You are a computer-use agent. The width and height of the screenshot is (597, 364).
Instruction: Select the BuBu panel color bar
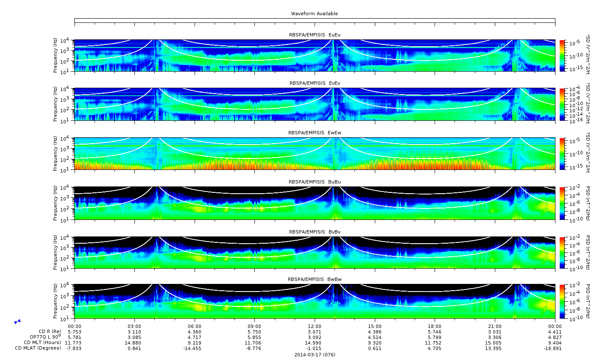[562, 203]
